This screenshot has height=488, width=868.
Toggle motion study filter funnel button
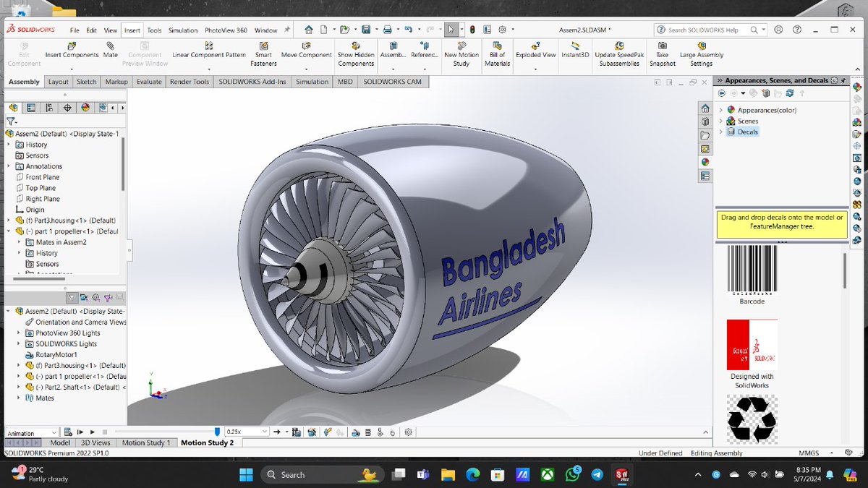tap(72, 297)
